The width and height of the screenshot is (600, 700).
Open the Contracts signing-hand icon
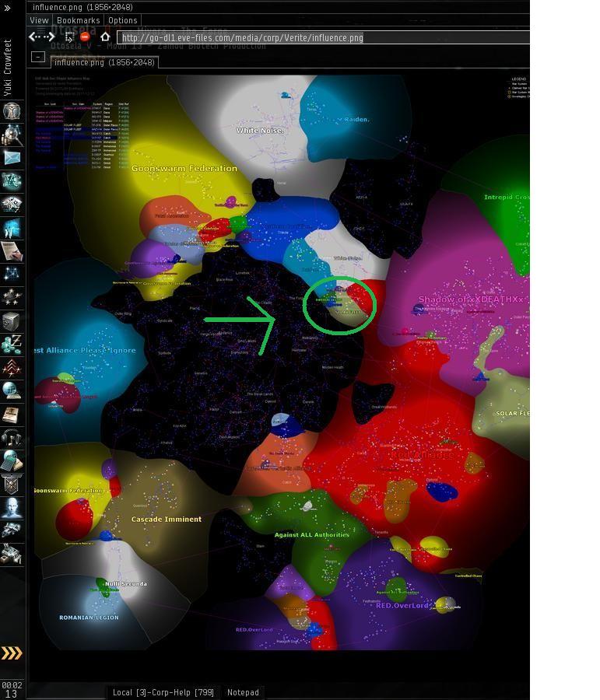tap(12, 251)
